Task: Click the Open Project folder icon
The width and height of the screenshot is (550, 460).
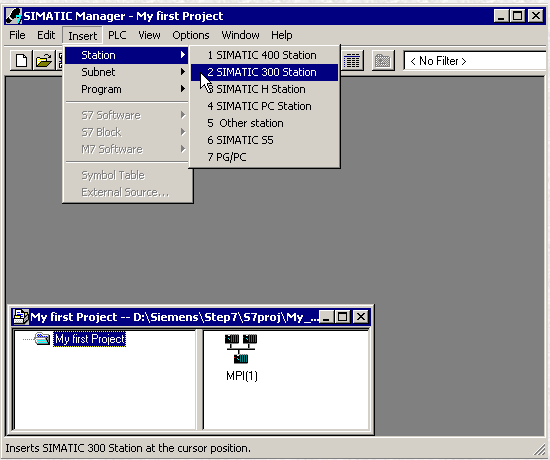Action: pos(43,61)
